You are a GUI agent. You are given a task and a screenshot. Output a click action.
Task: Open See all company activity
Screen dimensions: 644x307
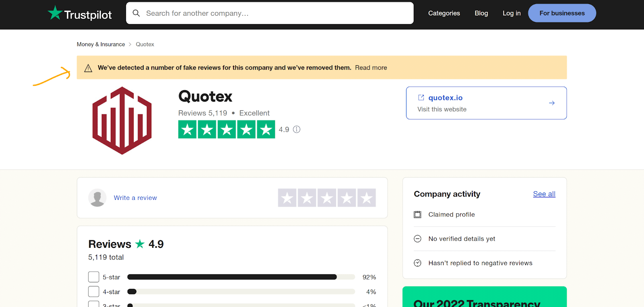click(x=544, y=194)
